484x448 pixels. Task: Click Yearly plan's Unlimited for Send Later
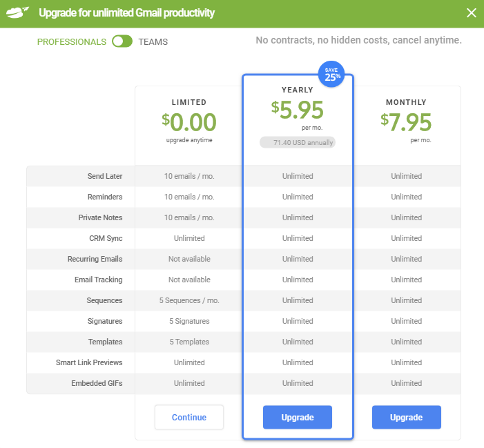tap(298, 176)
